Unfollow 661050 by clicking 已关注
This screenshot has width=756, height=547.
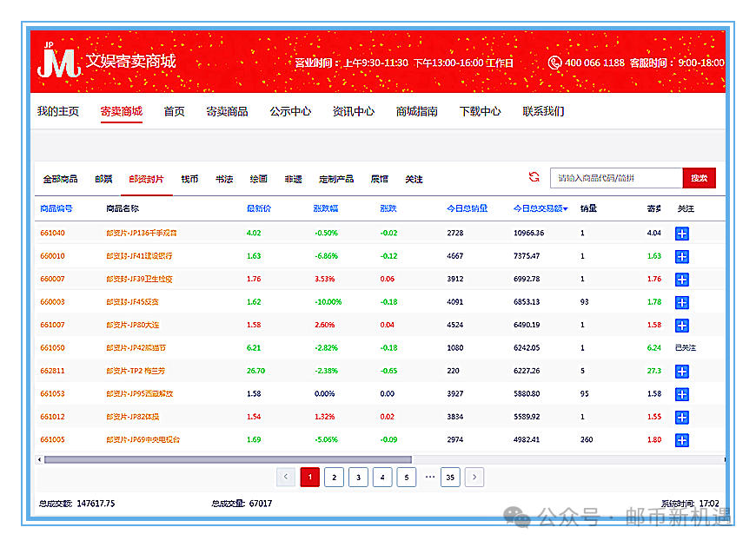686,348
